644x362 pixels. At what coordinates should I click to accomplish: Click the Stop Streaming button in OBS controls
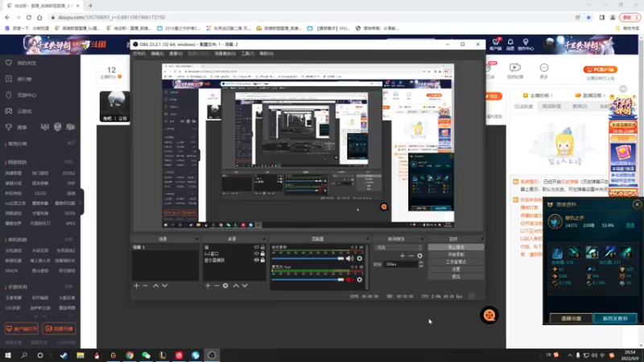pyautogui.click(x=456, y=248)
